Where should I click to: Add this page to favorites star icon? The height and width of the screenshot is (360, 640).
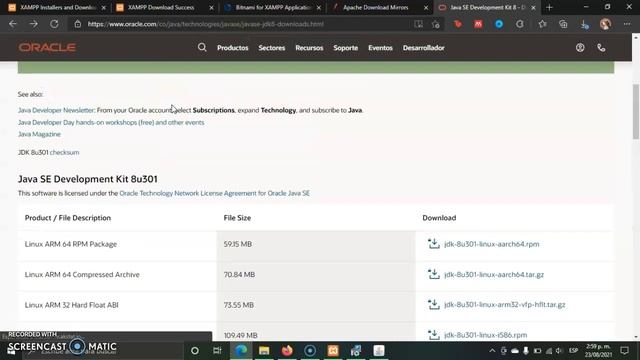click(436, 24)
